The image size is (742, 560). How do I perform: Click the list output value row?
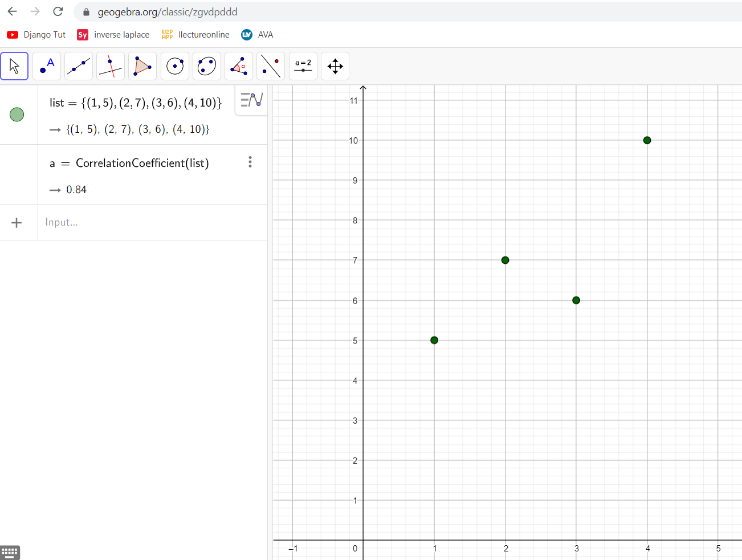click(138, 129)
